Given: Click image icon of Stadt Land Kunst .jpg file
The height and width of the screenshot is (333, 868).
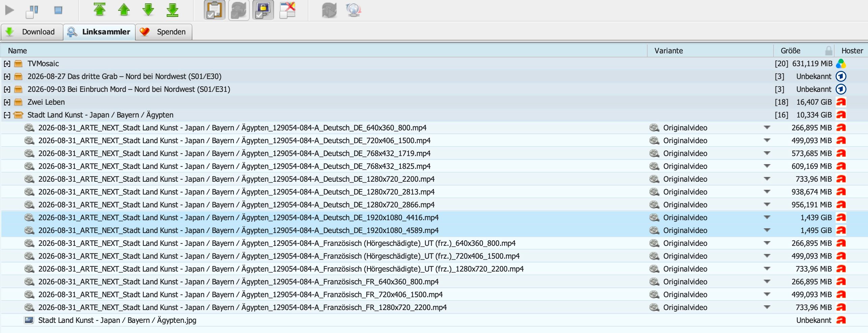Looking at the screenshot, I should 29,320.
